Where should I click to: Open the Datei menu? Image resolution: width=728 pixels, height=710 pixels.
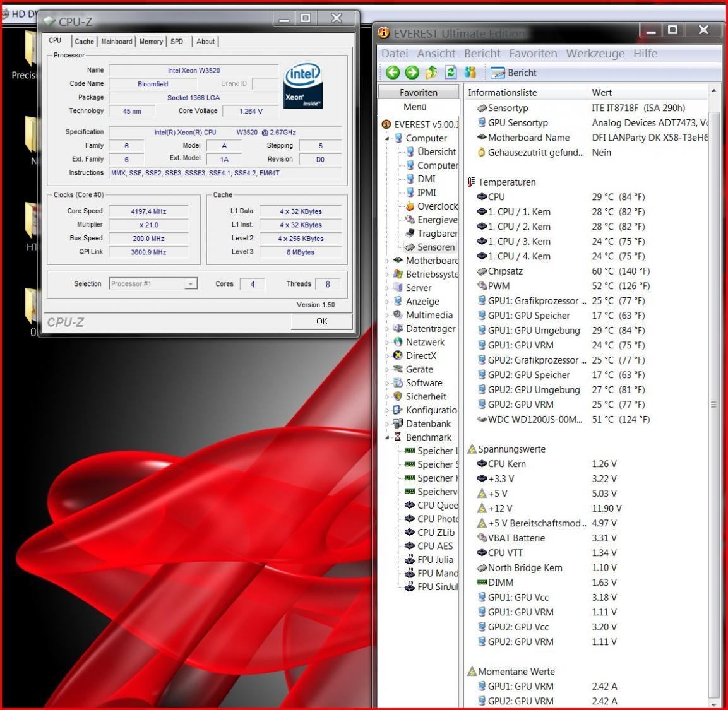[395, 54]
